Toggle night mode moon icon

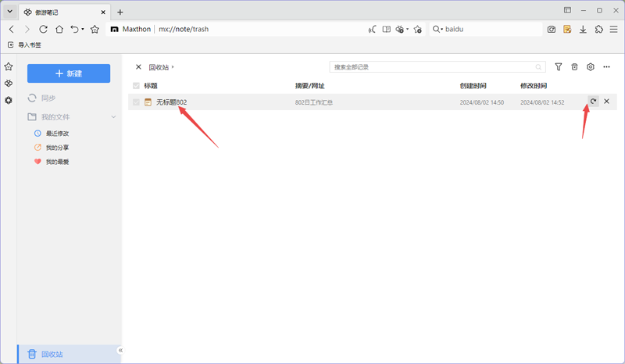click(x=372, y=29)
